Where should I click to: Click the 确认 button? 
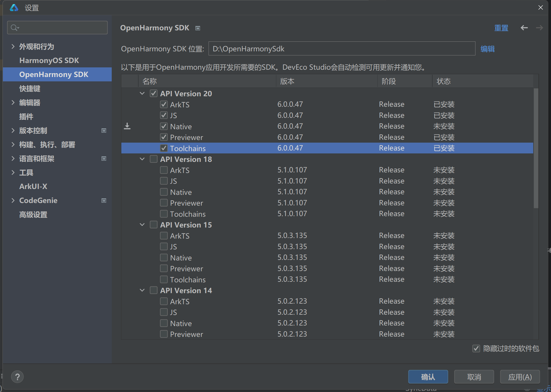click(428, 377)
